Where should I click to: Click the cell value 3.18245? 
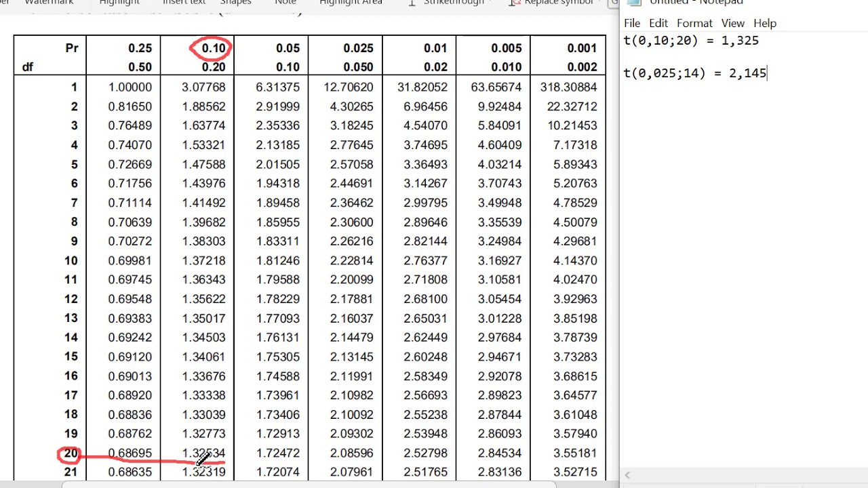click(351, 125)
